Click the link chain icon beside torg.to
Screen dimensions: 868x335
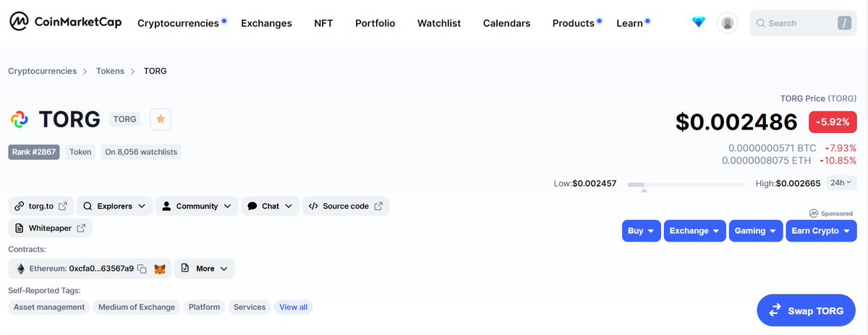20,206
